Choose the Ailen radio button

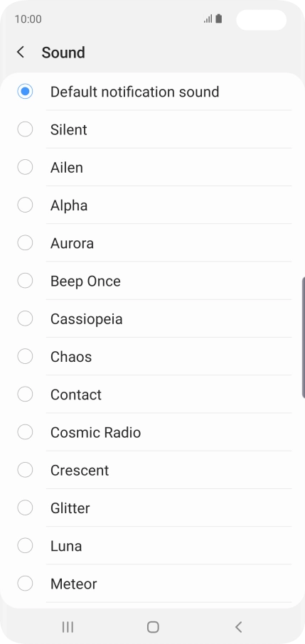coord(25,167)
